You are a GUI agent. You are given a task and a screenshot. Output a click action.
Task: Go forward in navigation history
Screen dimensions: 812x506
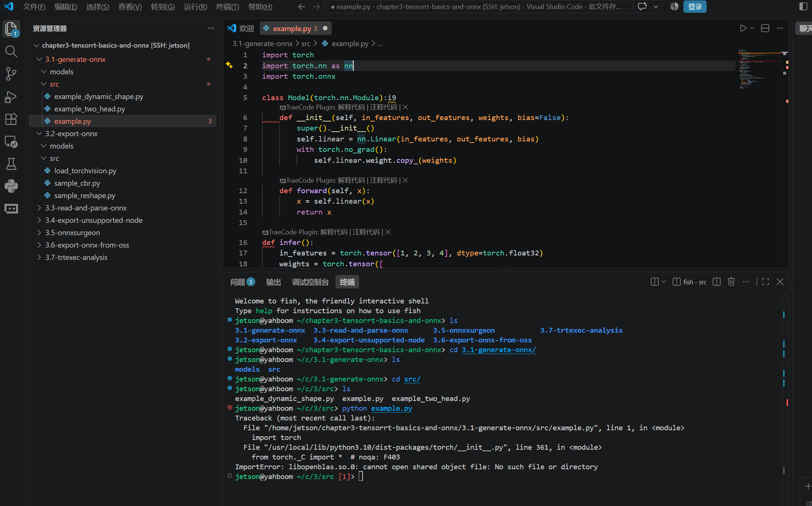316,7
